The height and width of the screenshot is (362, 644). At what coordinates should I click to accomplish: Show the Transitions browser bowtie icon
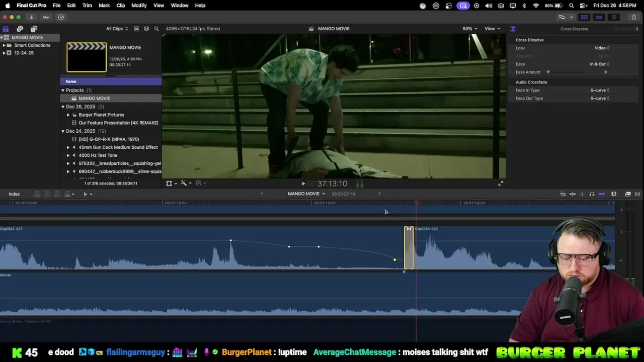tap(637, 194)
